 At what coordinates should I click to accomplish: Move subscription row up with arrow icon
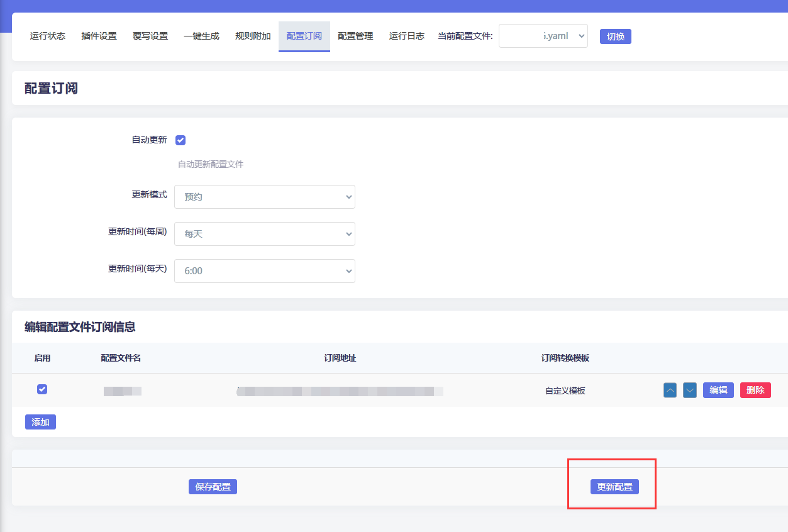[x=670, y=391]
